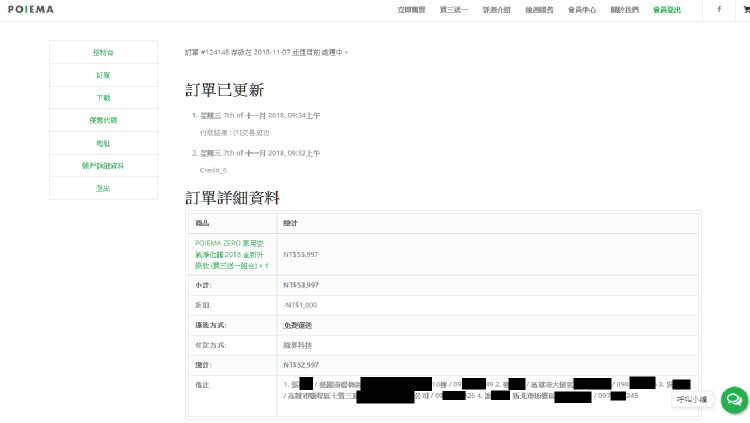Open 買三送一 in top navigation
The height and width of the screenshot is (423, 750).
click(453, 10)
